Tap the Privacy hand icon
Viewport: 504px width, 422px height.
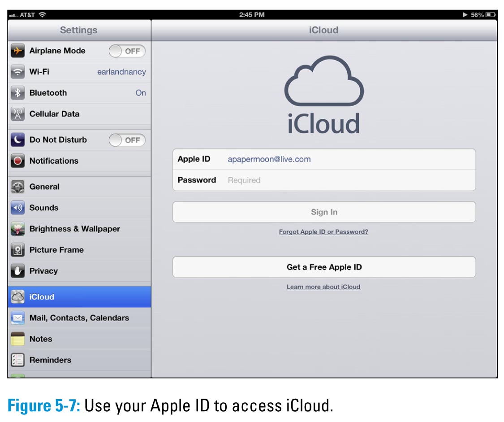point(17,271)
